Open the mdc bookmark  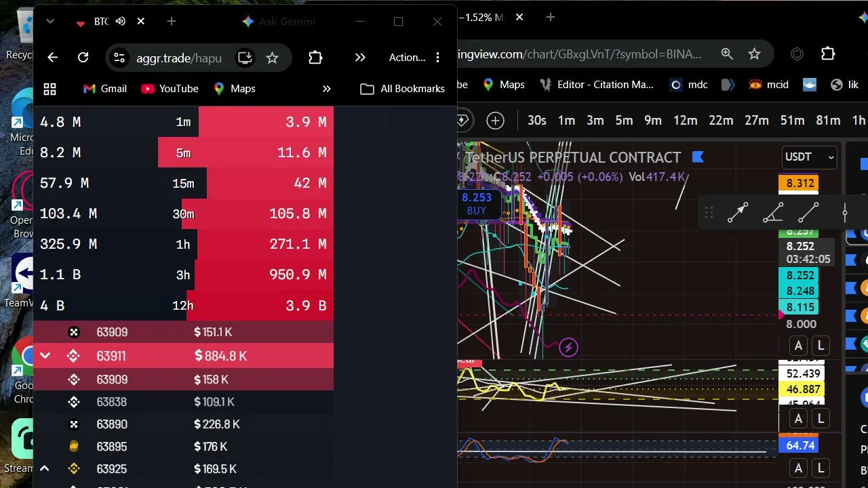pyautogui.click(x=688, y=85)
